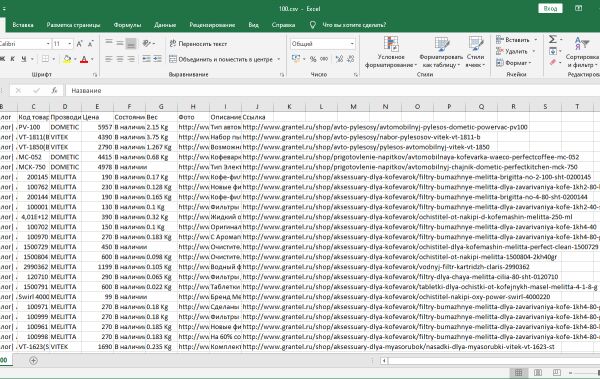Switch to Page Layout view
Screen dimensions: 600x379
pos(538,372)
